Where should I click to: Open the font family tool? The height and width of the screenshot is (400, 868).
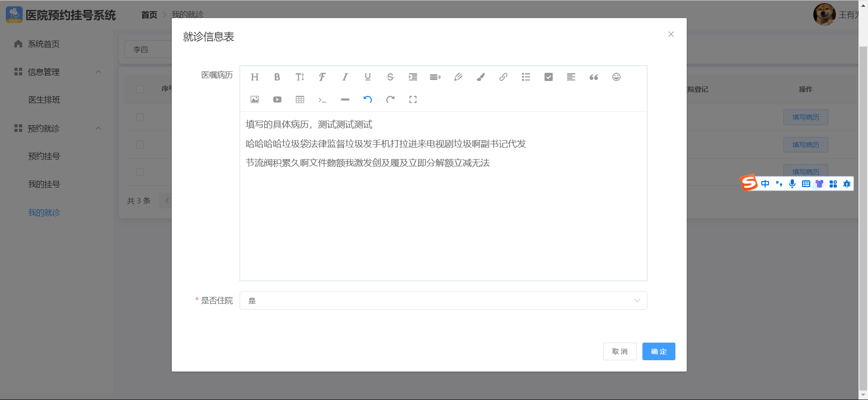click(322, 77)
